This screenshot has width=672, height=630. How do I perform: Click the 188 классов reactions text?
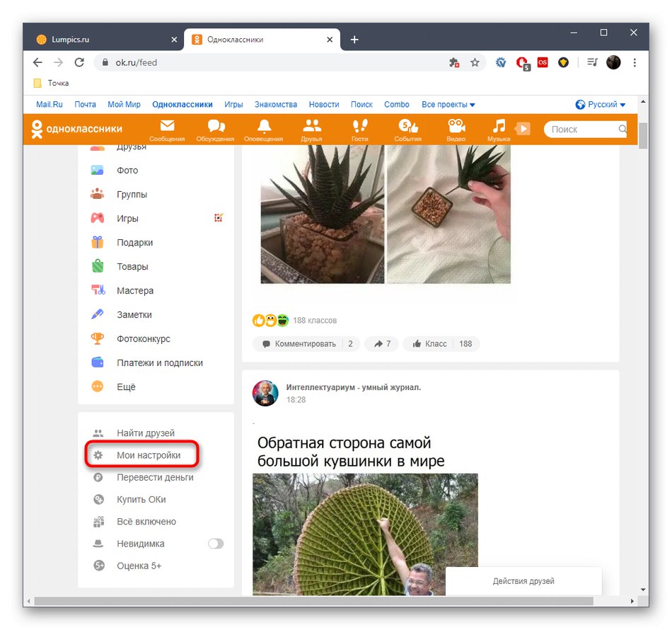(x=315, y=321)
